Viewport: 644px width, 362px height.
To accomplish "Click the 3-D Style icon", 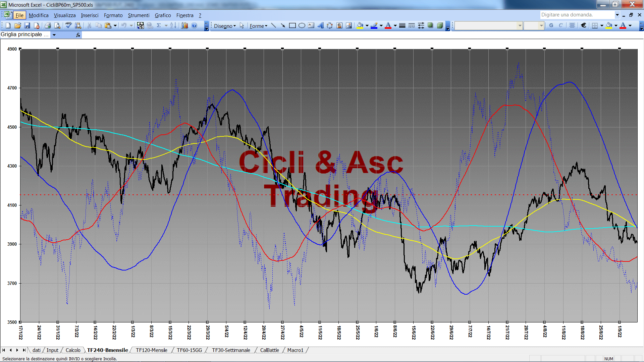I will click(x=440, y=25).
